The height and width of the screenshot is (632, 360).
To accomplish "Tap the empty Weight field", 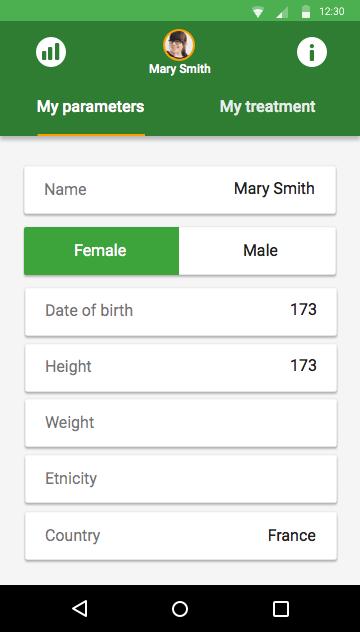I will tap(181, 423).
